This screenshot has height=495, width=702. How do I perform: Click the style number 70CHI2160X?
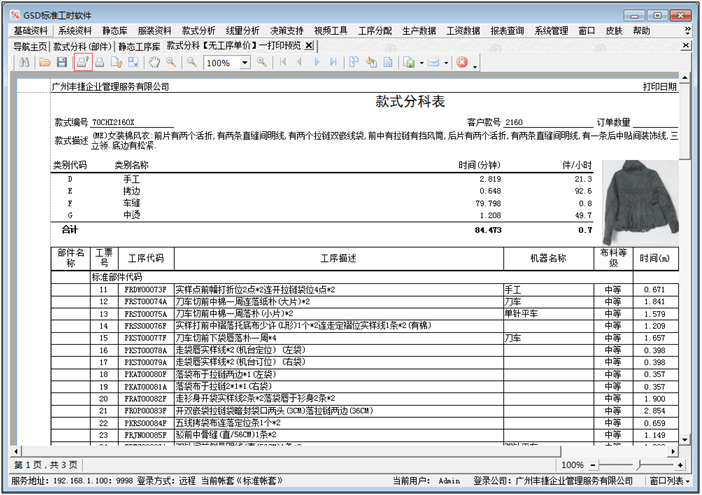tap(113, 122)
